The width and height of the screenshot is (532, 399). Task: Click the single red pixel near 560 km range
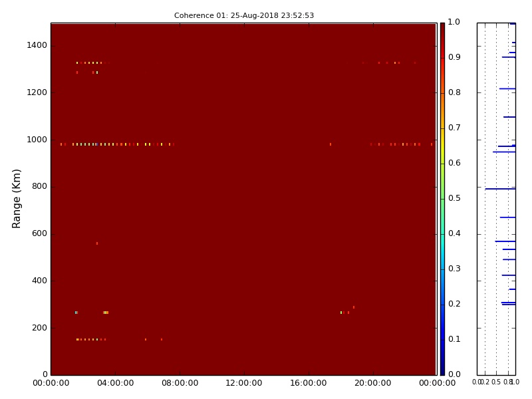[97, 243]
